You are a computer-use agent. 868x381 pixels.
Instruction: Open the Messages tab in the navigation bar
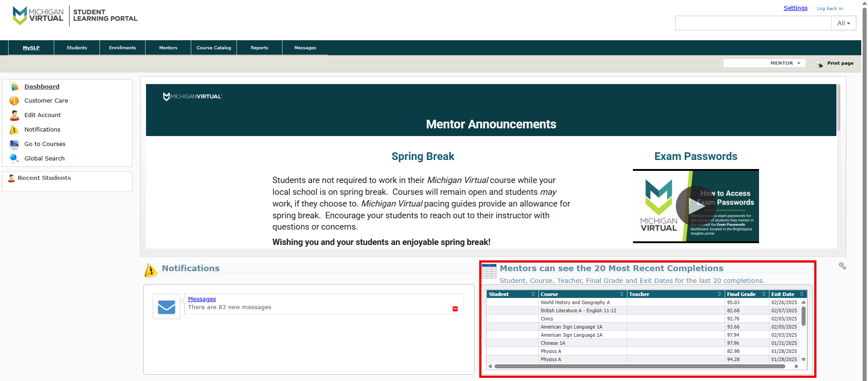pos(305,47)
